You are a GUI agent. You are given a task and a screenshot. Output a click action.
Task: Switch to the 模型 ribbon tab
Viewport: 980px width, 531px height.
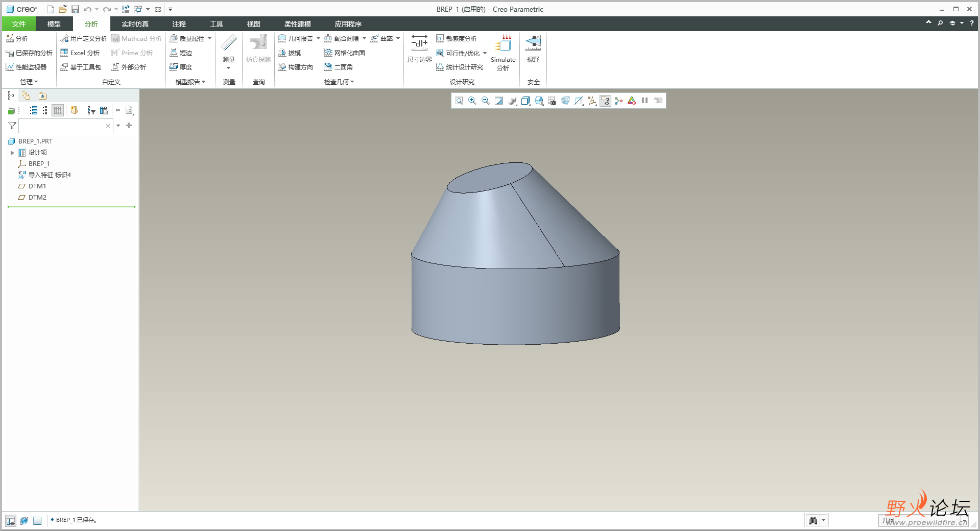coord(54,24)
